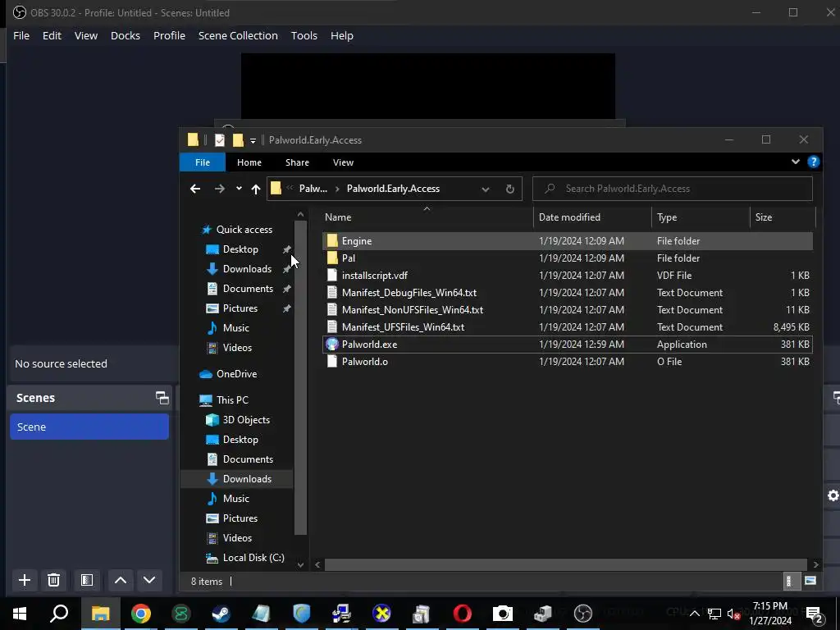This screenshot has width=840, height=630.
Task: Open OBS Studio taskbar icon
Action: pos(583,614)
